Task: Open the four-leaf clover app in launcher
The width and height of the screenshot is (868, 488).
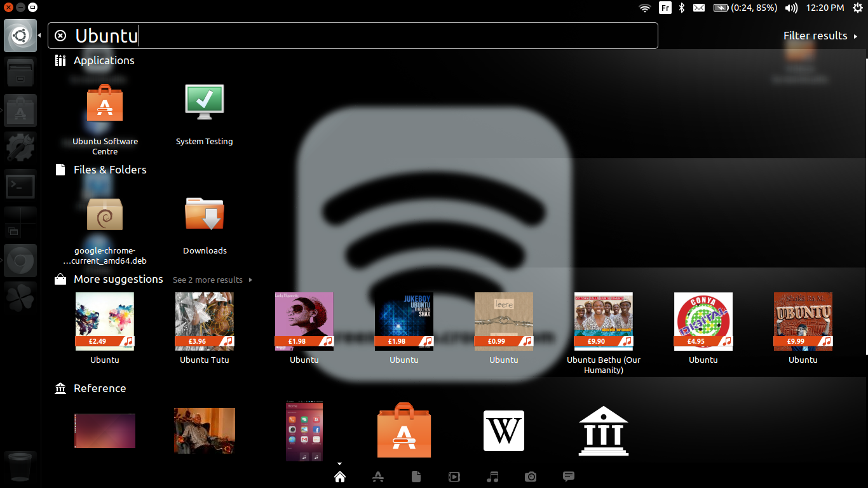Action: [x=20, y=297]
